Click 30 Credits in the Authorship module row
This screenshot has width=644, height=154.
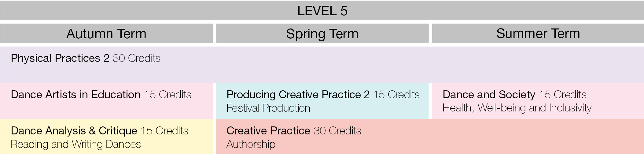pos(337,131)
